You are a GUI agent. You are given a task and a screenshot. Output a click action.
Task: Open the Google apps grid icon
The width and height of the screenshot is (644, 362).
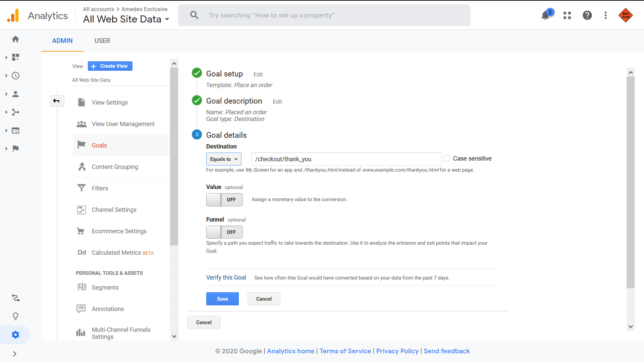(567, 15)
